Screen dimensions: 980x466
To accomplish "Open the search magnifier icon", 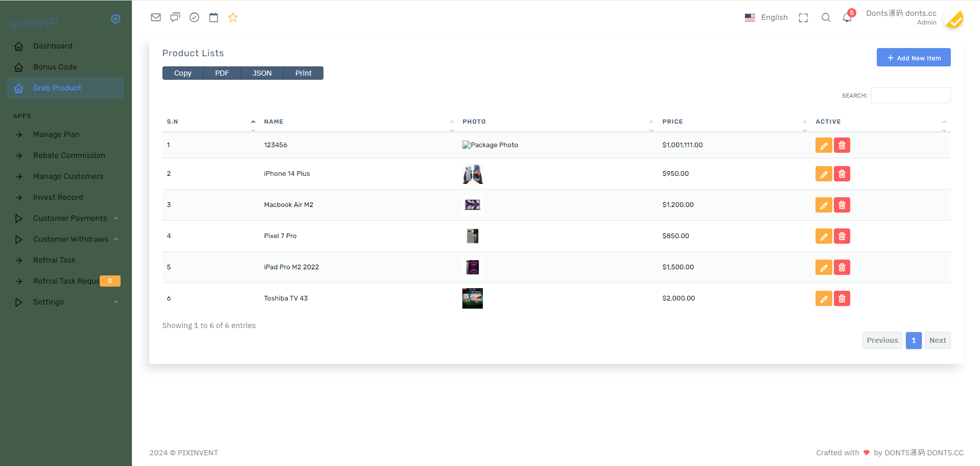I will [826, 18].
